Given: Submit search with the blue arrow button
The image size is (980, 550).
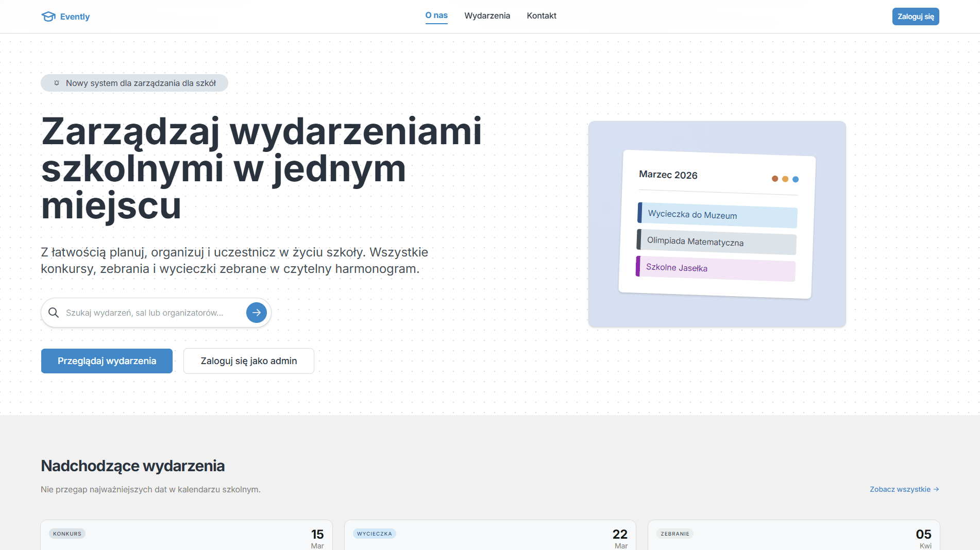Looking at the screenshot, I should (257, 313).
